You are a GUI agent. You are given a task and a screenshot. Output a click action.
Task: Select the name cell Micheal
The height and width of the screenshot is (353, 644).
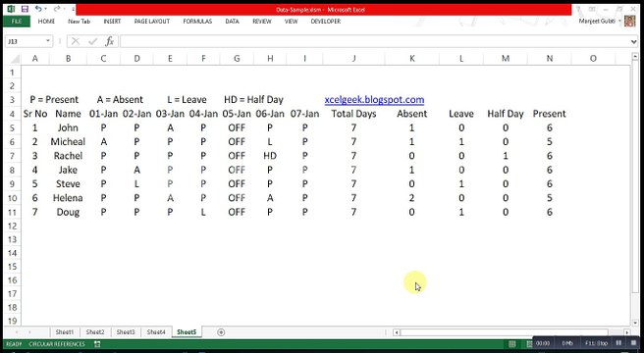point(68,142)
